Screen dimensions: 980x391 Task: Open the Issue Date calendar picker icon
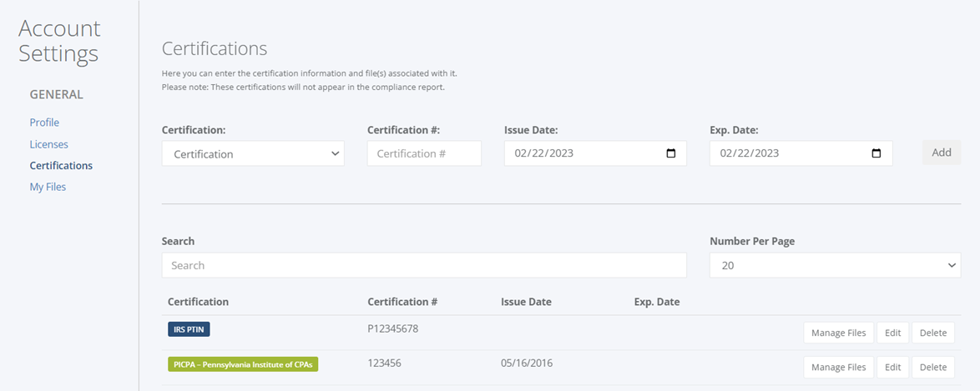coord(671,153)
